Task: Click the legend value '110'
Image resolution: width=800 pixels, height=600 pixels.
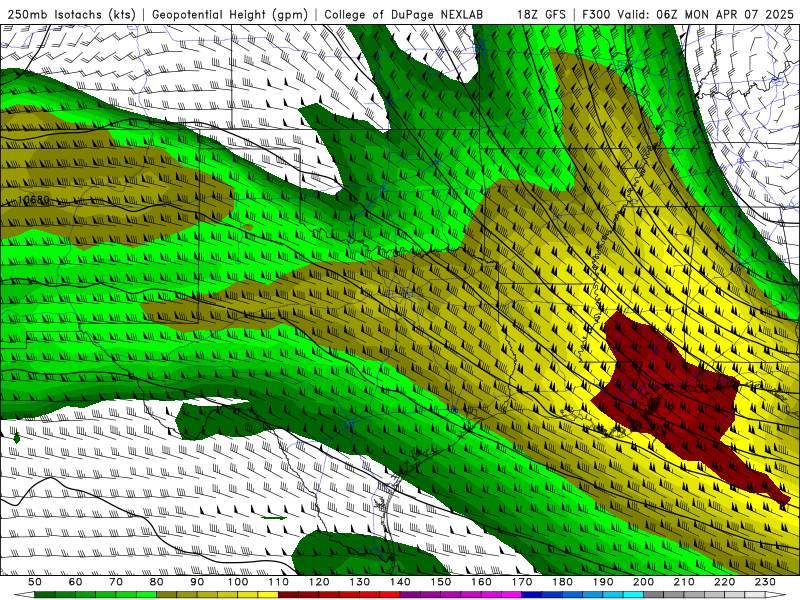Action: pos(279,582)
